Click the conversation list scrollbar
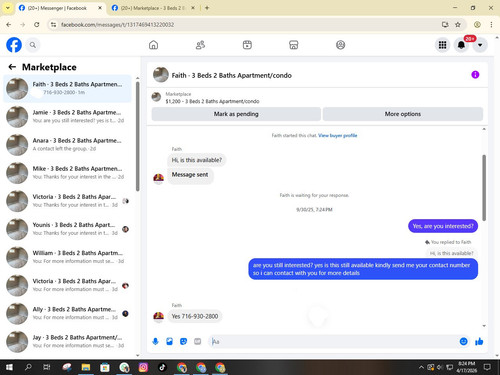The image size is (500, 375). (x=137, y=136)
